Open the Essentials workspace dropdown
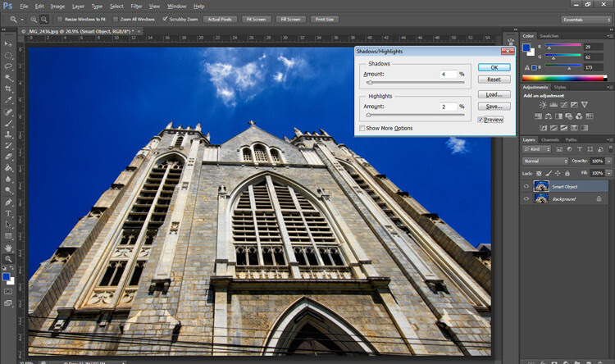 pos(586,20)
